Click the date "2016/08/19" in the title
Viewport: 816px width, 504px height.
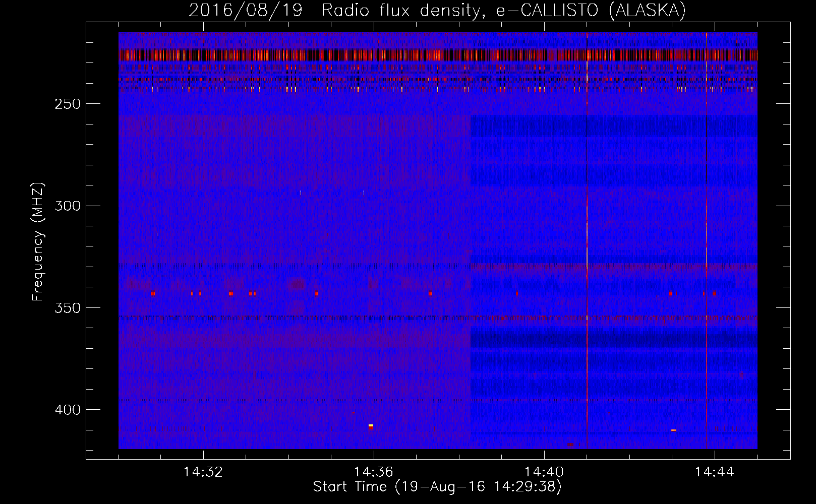pos(246,10)
